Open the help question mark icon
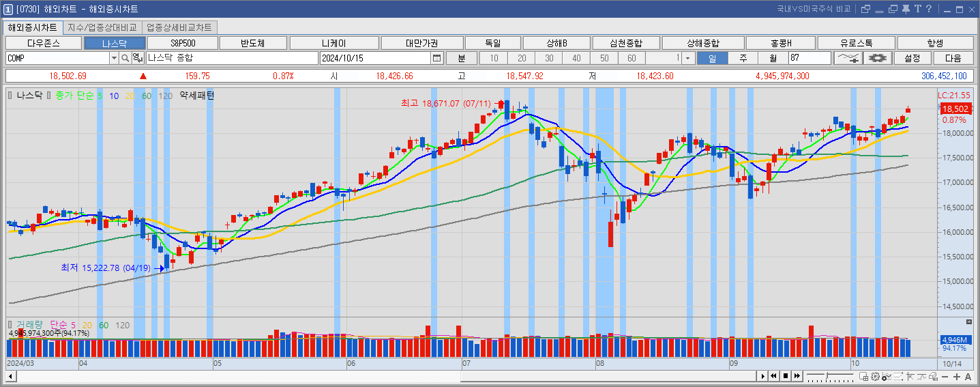This screenshot has width=980, height=387. pos(929,9)
